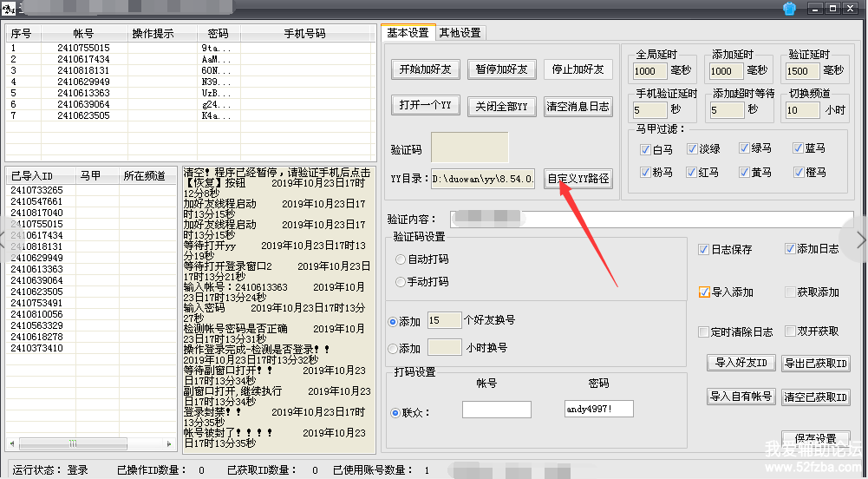This screenshot has width=868, height=479.
Task: Switch to 基本设置 tab
Action: coord(408,33)
